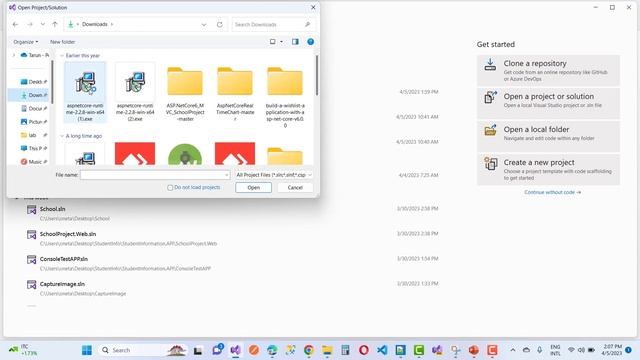Click Create a new project

pos(548,170)
